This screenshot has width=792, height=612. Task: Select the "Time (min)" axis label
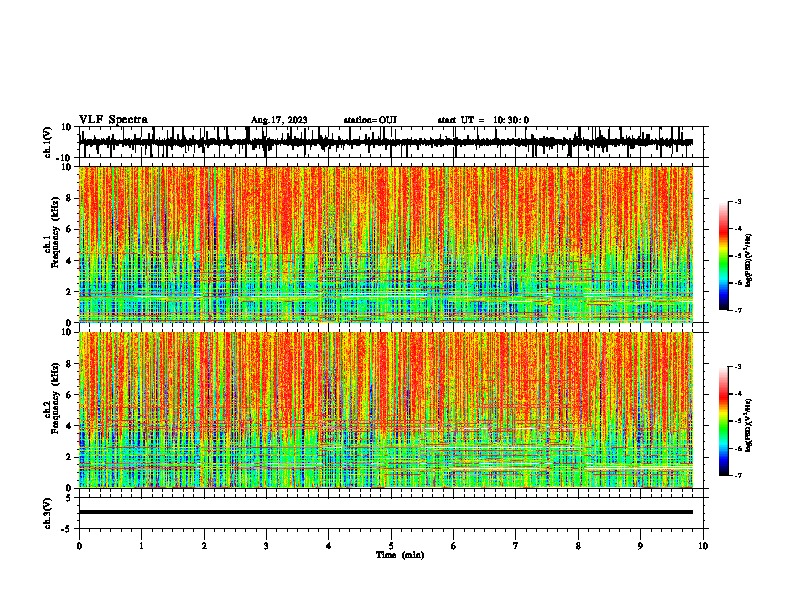click(x=400, y=555)
